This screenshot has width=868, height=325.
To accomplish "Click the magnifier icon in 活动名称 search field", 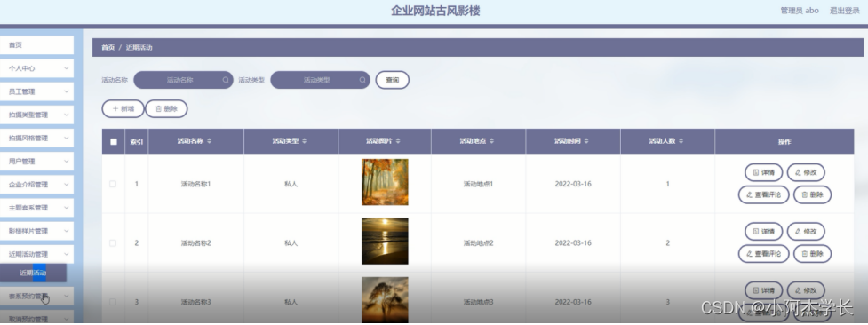I will (226, 80).
